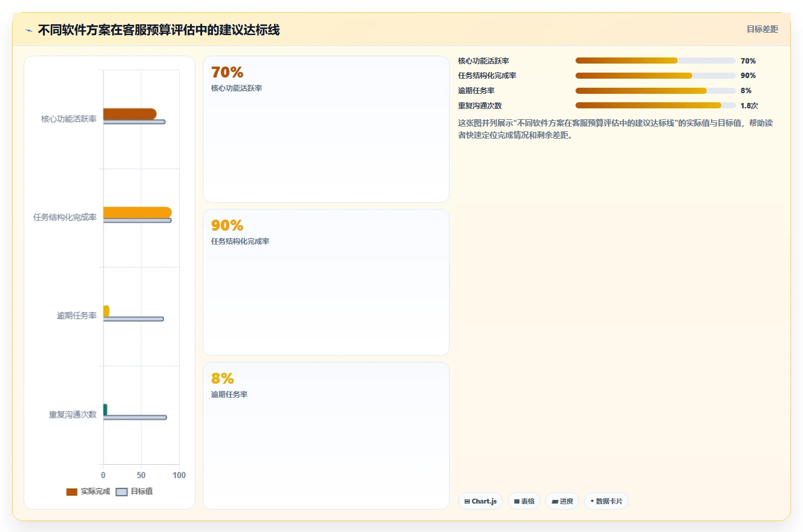Click the 8% 逾期任务率 data card
803x532 pixels.
tap(326, 435)
